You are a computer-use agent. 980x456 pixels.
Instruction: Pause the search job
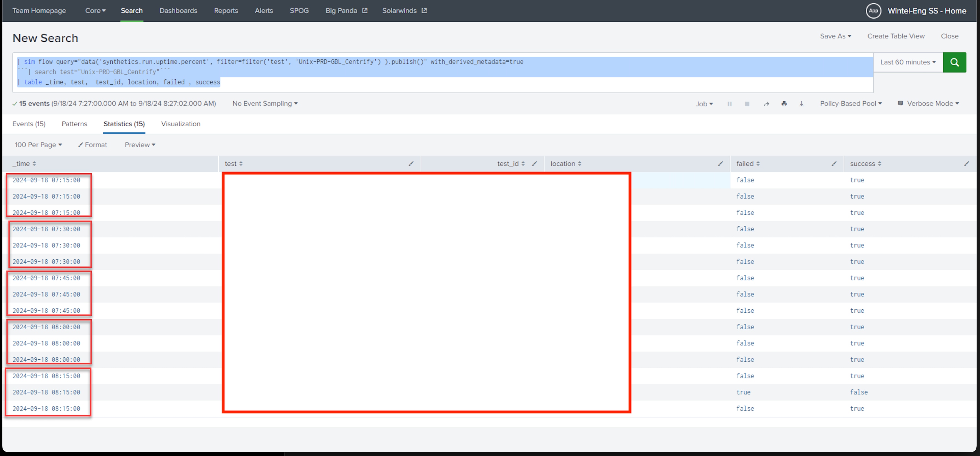click(729, 104)
